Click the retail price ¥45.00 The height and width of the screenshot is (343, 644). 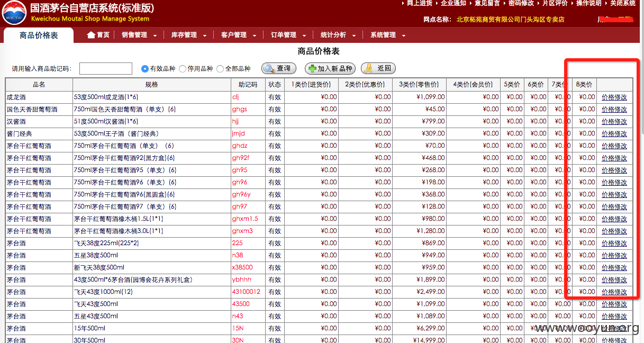coord(435,110)
